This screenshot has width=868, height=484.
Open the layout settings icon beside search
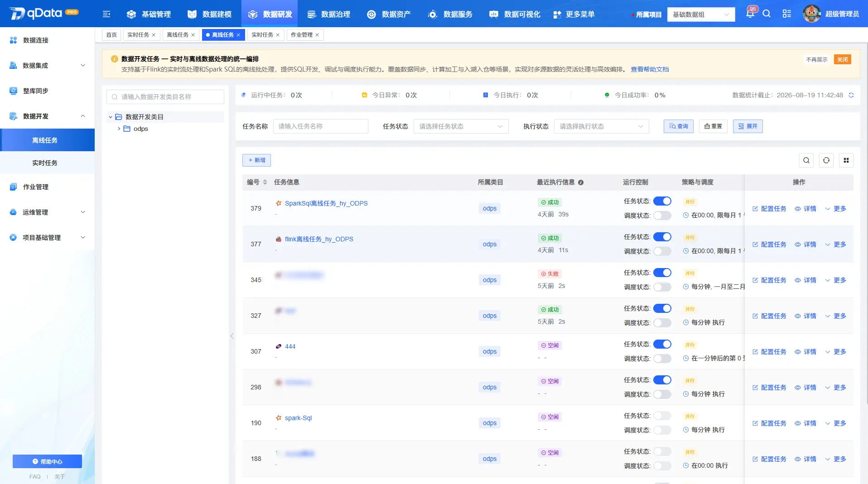787,14
